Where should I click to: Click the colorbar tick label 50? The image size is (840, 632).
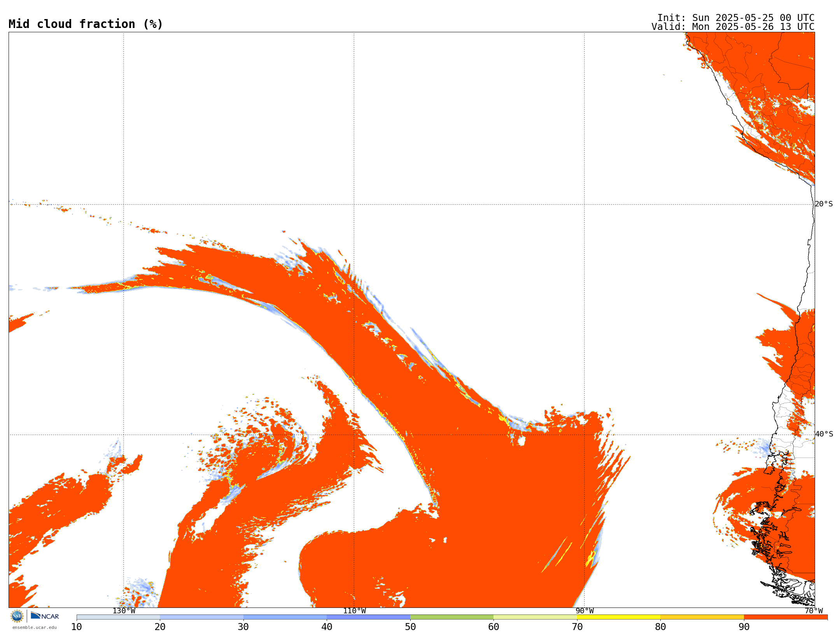pyautogui.click(x=410, y=627)
